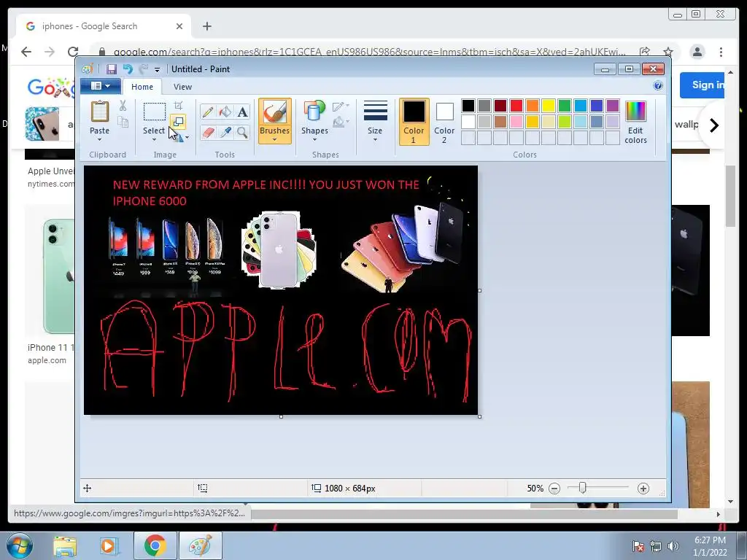
Task: Open the apple.com source link in Chrome
Action: pyautogui.click(x=47, y=360)
